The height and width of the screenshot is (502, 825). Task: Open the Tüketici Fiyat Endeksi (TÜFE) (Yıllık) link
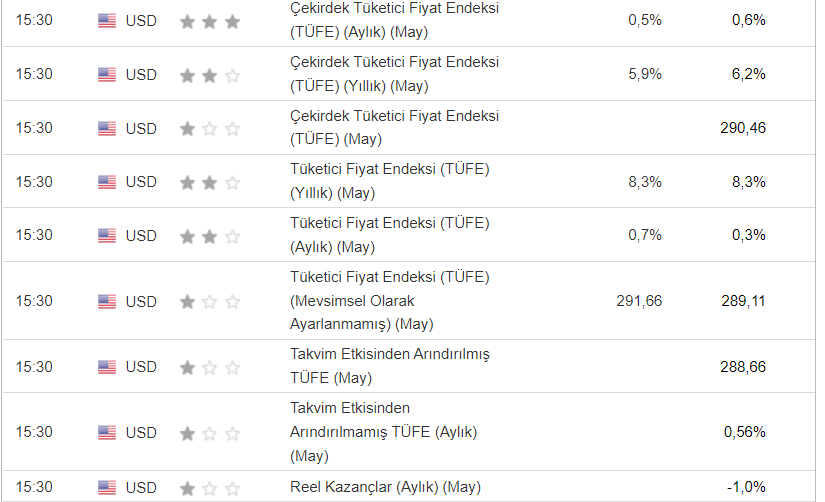coord(390,181)
